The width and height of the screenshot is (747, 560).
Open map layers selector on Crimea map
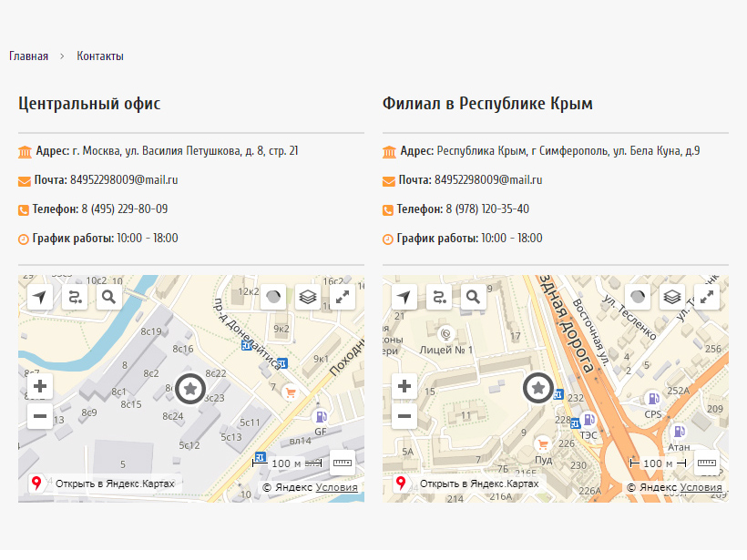(672, 297)
